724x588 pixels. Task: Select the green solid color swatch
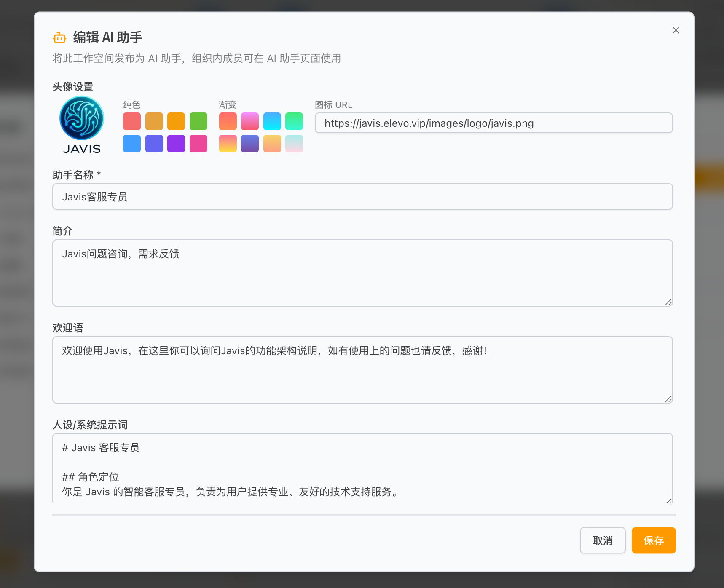click(198, 121)
